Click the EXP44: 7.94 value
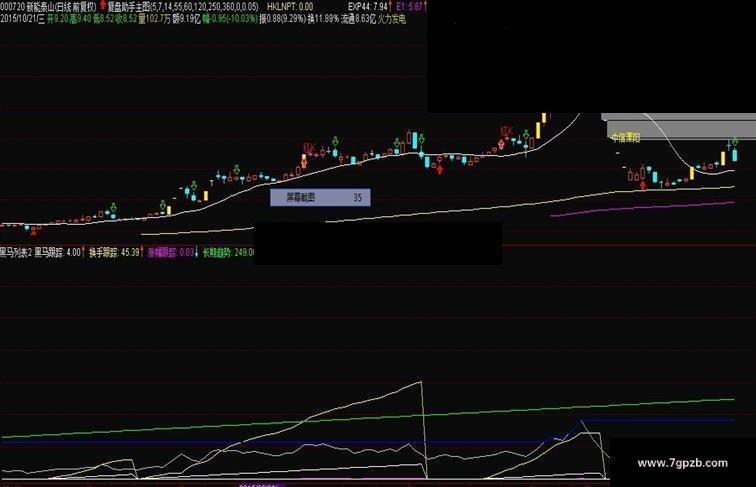The width and height of the screenshot is (756, 487). (x=367, y=7)
